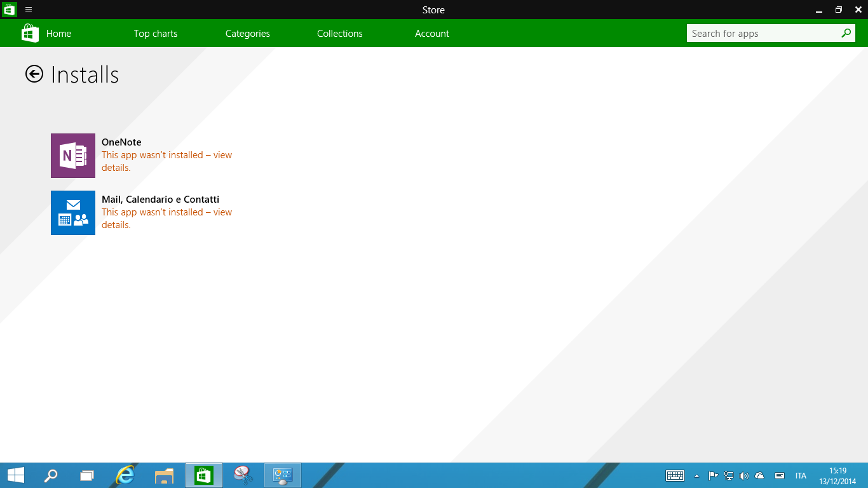Go back using the back arrow
Screen dimensions: 868x488
click(x=34, y=74)
